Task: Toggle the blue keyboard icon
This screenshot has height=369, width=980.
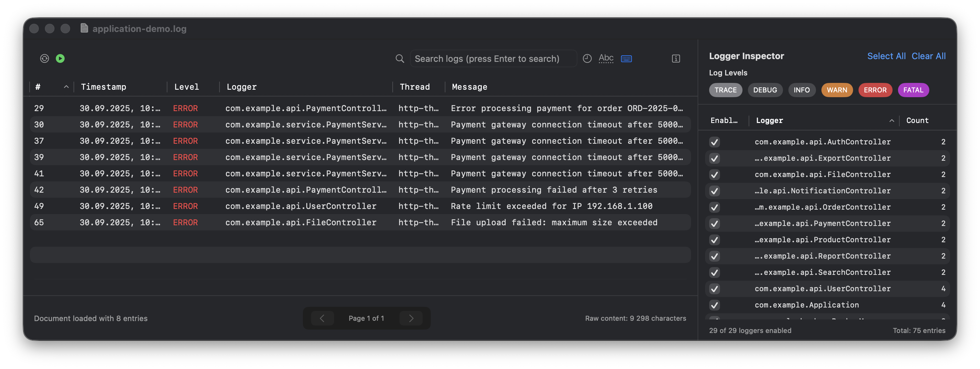Action: point(626,58)
